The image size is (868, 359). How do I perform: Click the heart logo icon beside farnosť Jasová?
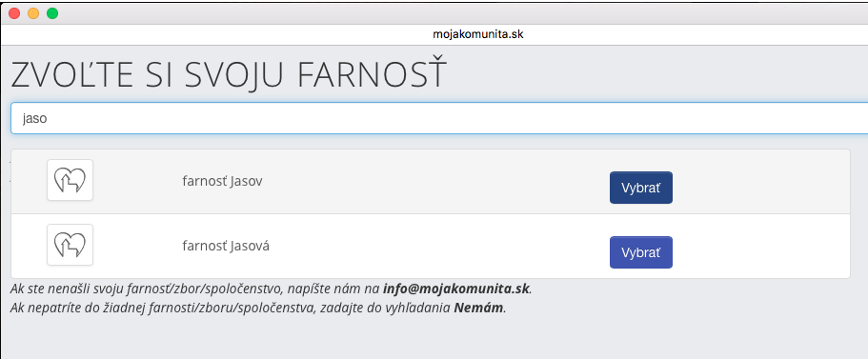pyautogui.click(x=70, y=245)
